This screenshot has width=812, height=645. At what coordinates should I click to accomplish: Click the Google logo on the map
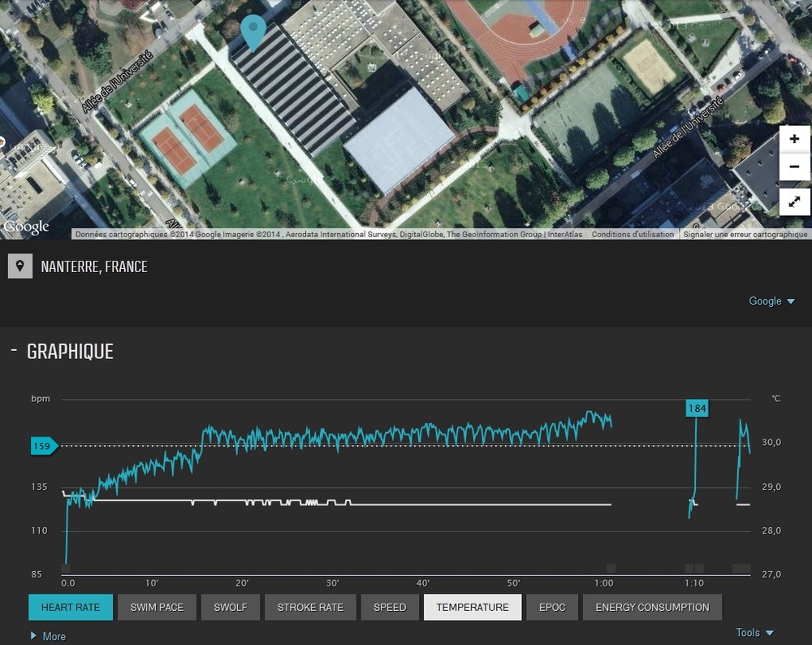[x=27, y=227]
